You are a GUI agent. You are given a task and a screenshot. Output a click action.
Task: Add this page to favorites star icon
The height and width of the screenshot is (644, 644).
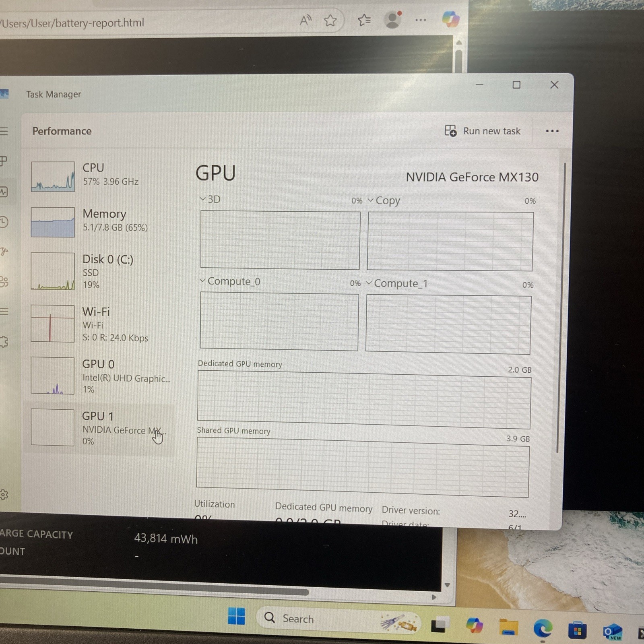[330, 20]
